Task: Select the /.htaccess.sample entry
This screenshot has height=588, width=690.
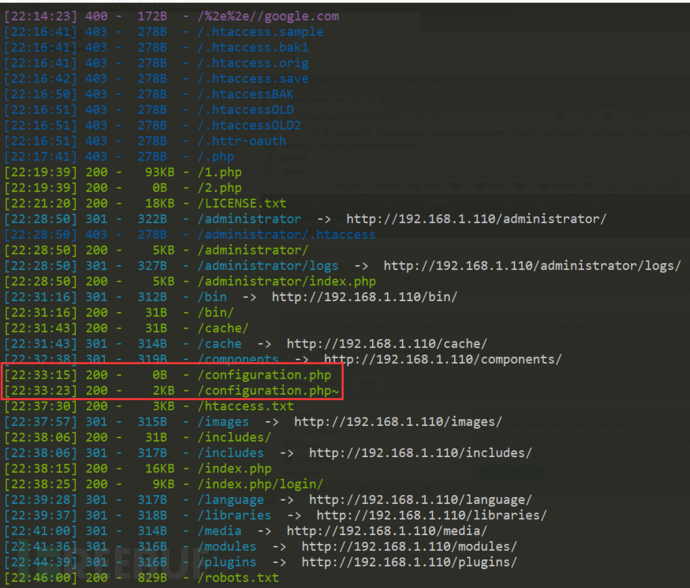Action: (x=260, y=32)
